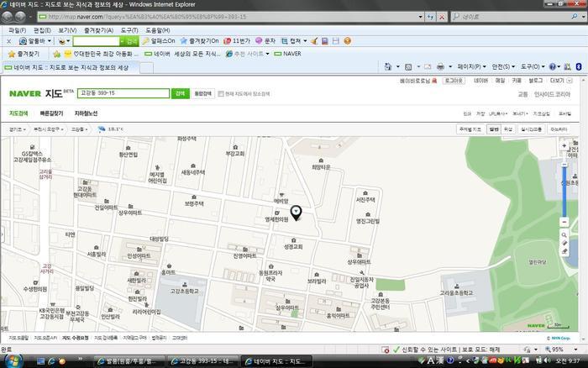588x368 pixels.
Task: Open the empty new tab button
Action: [x=147, y=67]
